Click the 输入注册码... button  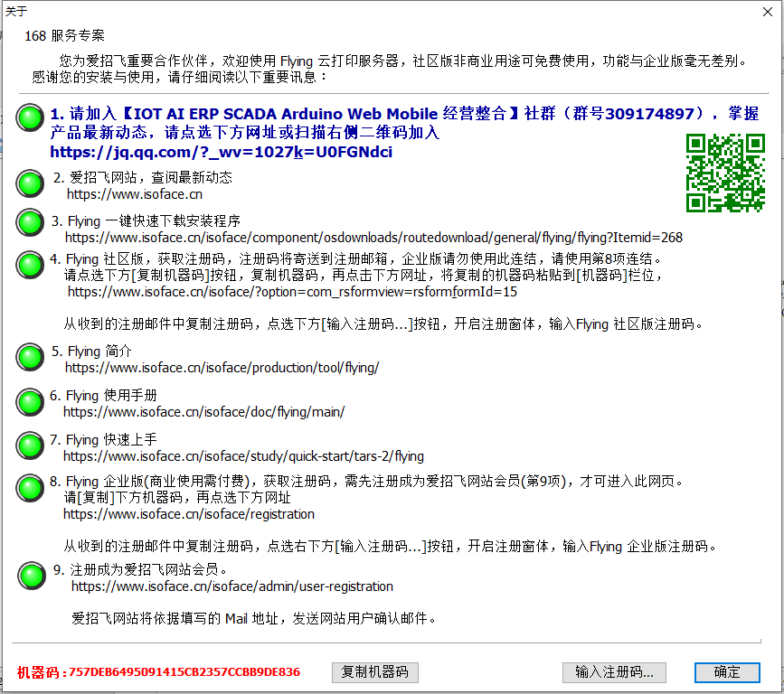pyautogui.click(x=614, y=672)
